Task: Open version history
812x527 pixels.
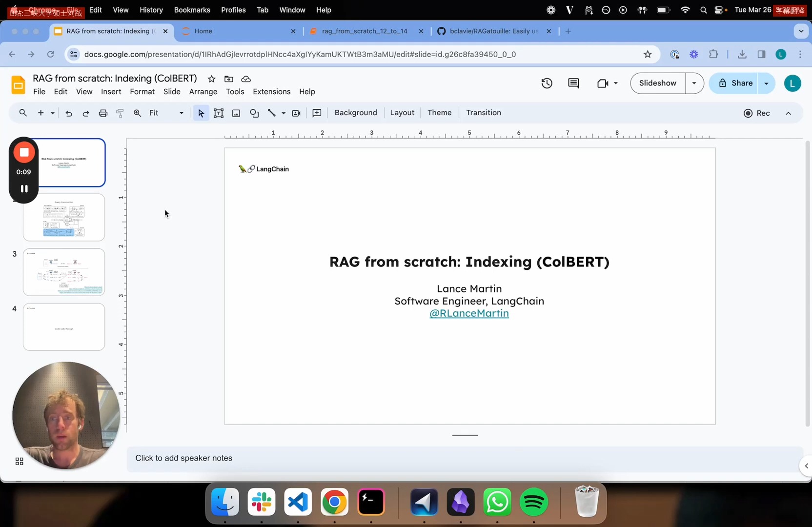Action: click(x=547, y=83)
